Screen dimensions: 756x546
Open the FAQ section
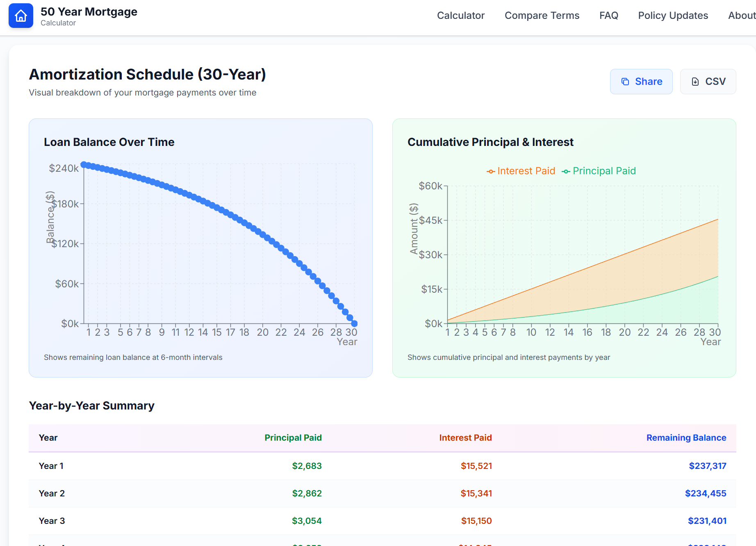[x=609, y=16]
